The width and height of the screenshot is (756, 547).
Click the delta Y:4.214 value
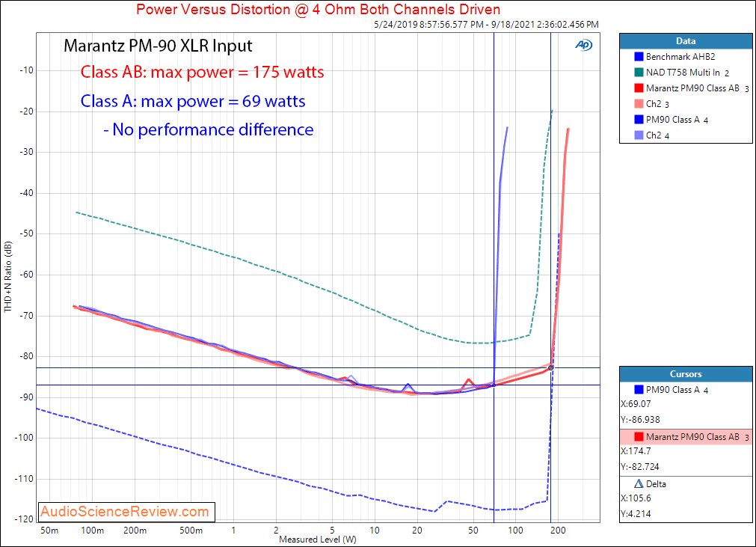[636, 514]
